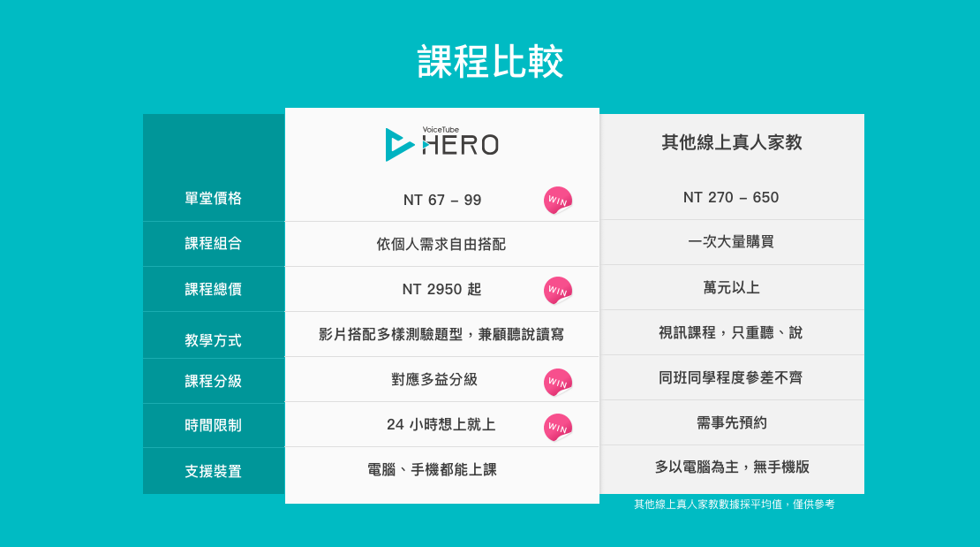Screen dimensions: 980x547
Task: Click the 其他線上真人家教 column header
Action: 732,142
